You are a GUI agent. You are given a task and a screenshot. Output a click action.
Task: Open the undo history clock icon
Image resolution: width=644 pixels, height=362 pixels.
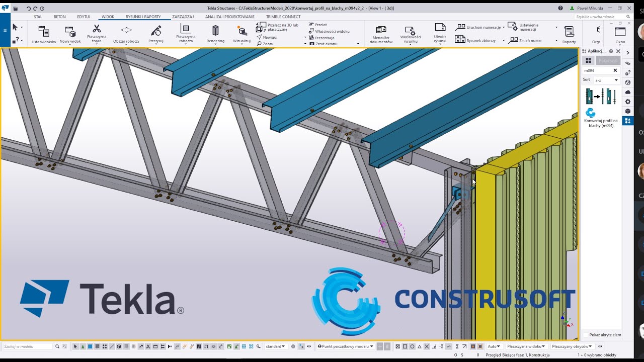tap(42, 9)
